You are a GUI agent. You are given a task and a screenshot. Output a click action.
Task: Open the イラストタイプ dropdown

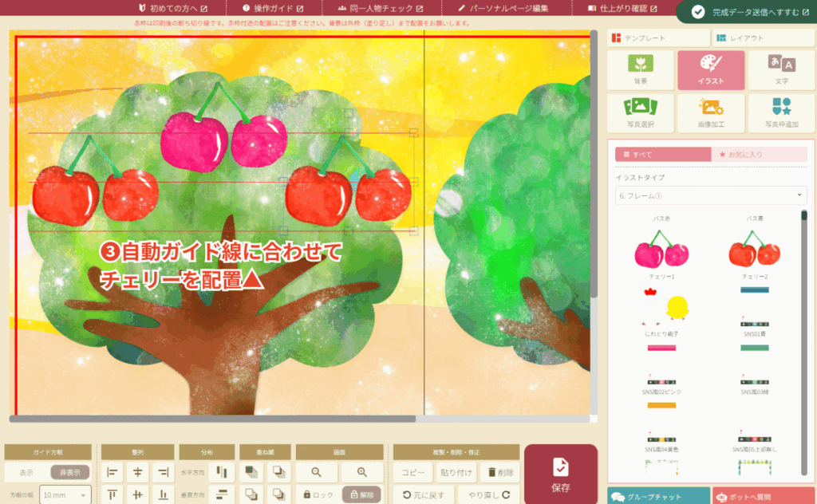710,195
